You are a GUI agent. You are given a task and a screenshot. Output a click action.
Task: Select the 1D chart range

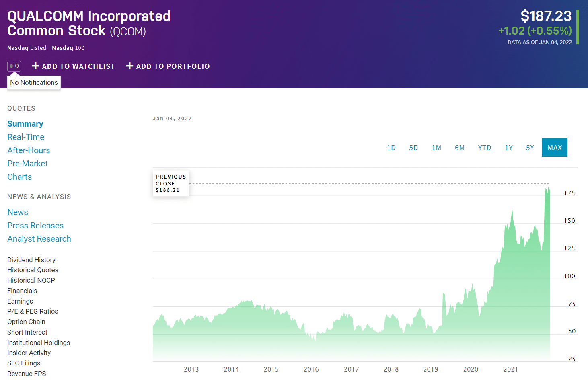[391, 148]
